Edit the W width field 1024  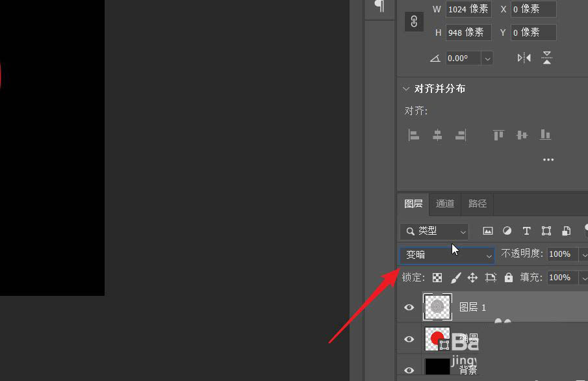(468, 9)
